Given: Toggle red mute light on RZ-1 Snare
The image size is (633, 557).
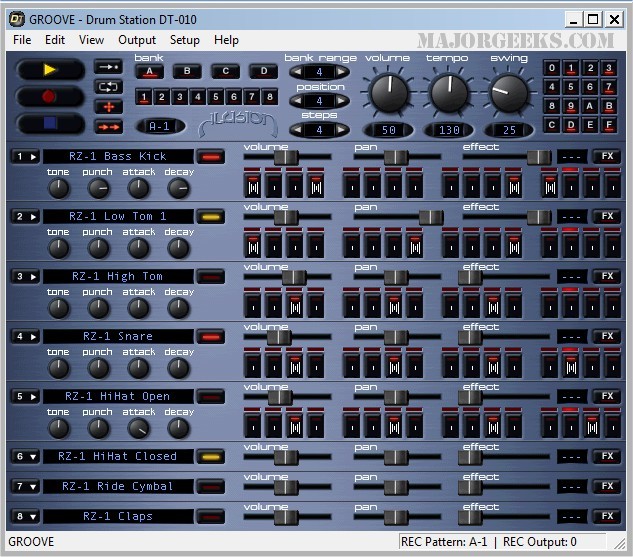Looking at the screenshot, I should click(x=210, y=337).
